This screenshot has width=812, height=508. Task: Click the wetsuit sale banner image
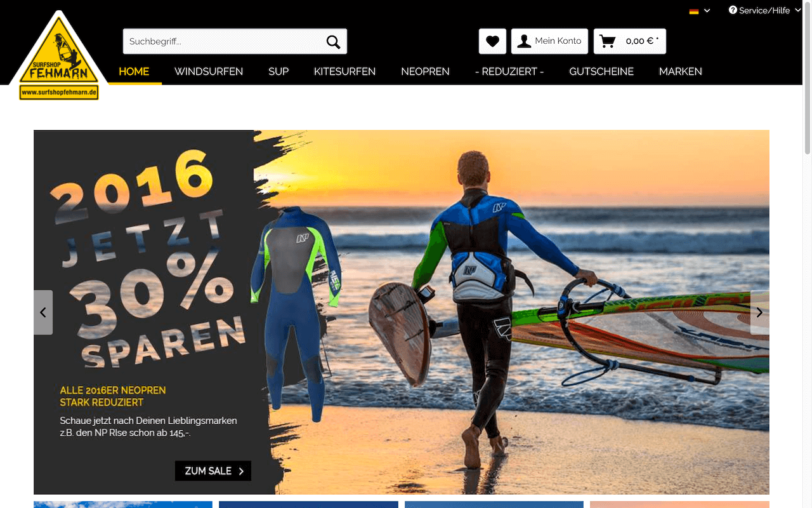(x=402, y=312)
